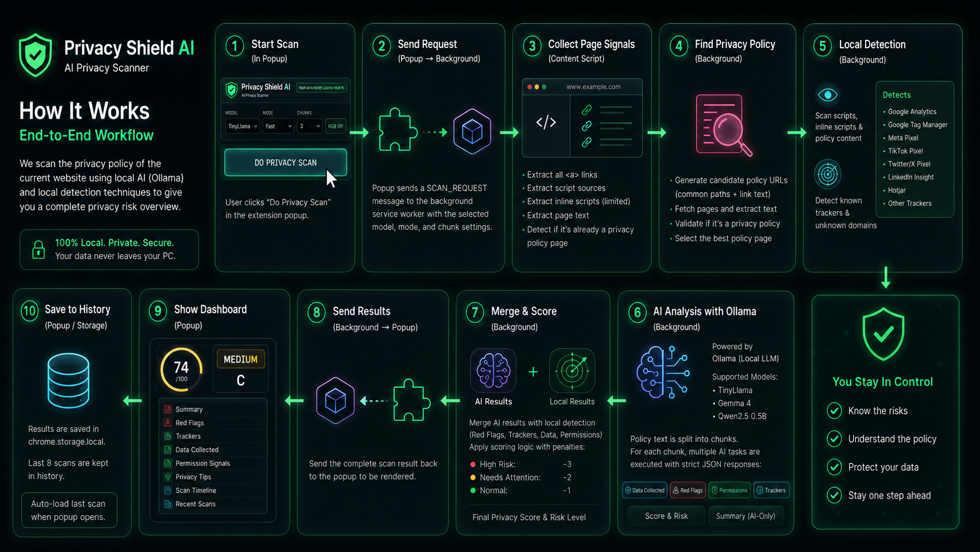980x552 pixels.
Task: Click the code brackets icon in browser mockup
Action: tap(546, 123)
